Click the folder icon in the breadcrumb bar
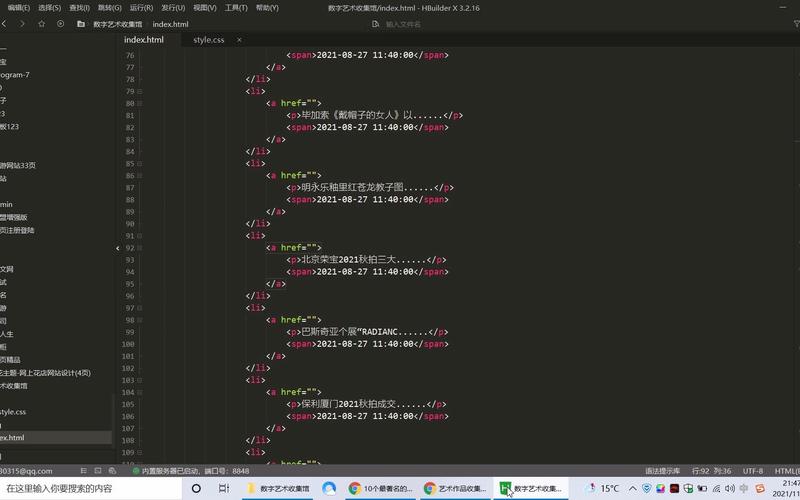This screenshot has width=800, height=500. 81,24
